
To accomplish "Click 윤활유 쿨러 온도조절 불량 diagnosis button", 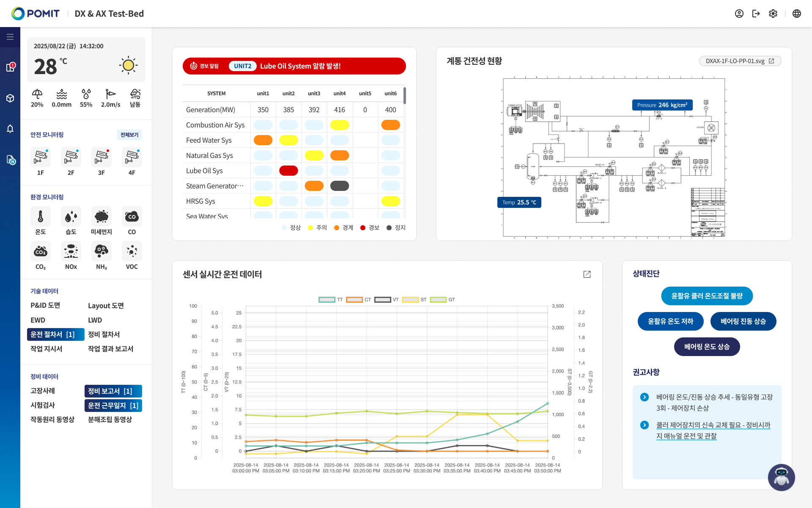I will 707,296.
